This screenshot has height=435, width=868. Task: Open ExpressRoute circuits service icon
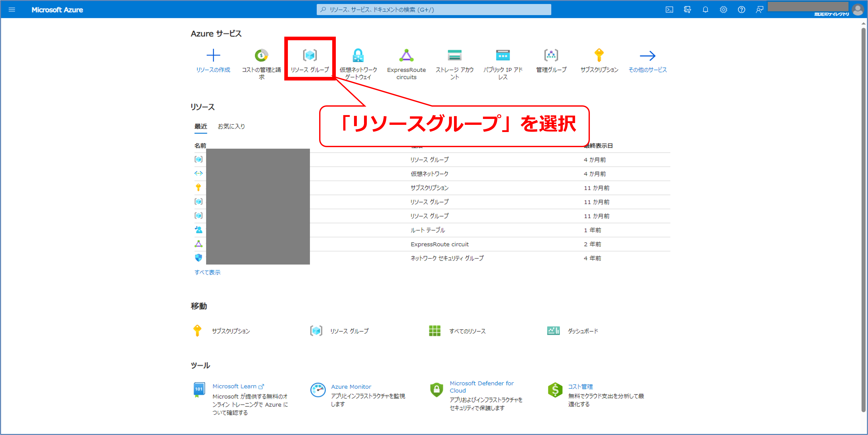tap(406, 56)
